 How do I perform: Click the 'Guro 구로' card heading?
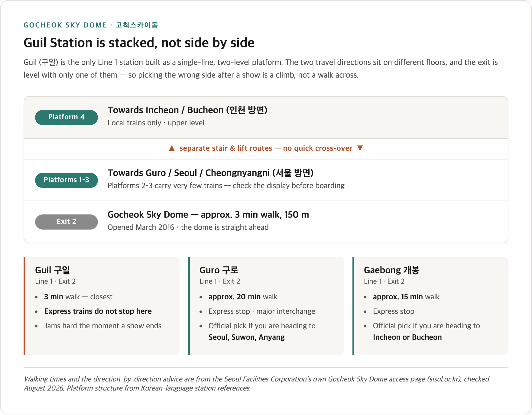point(219,270)
